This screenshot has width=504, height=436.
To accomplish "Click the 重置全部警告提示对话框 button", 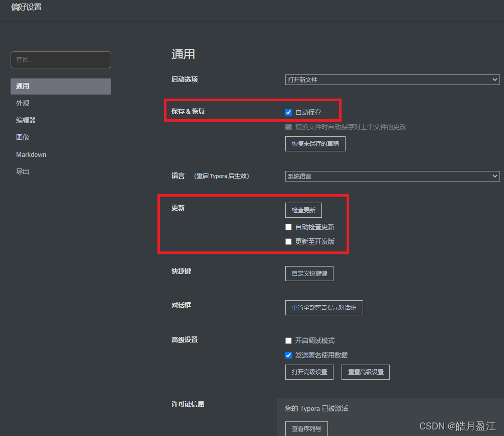I will pyautogui.click(x=324, y=308).
